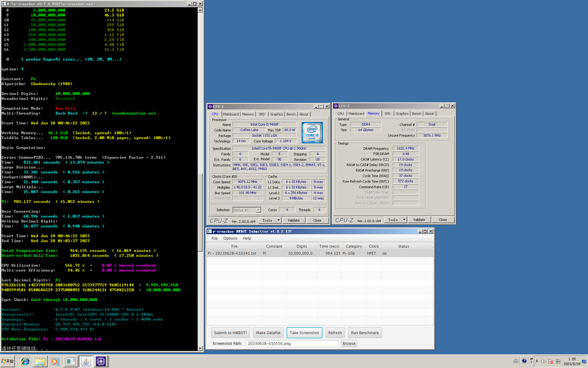This screenshot has height=368, width=588.
Task: Select the Bench tab in the right CPU-Z window
Action: 416,114
